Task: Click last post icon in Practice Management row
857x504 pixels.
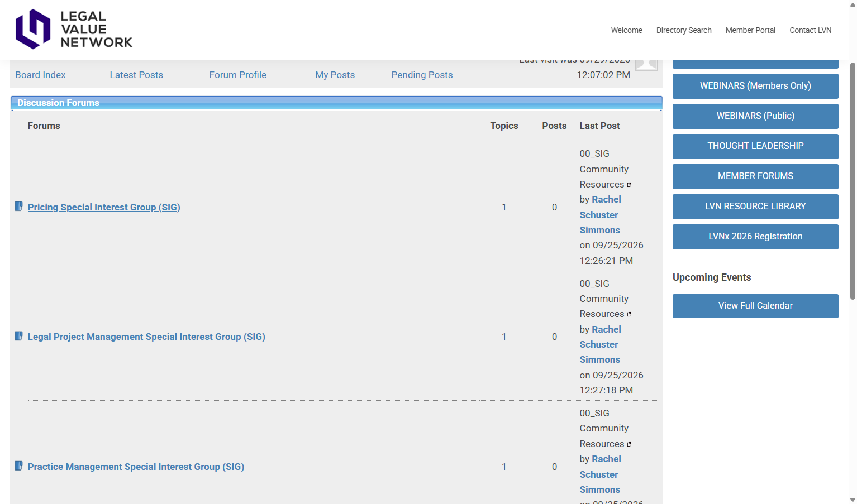Action: pos(629,444)
